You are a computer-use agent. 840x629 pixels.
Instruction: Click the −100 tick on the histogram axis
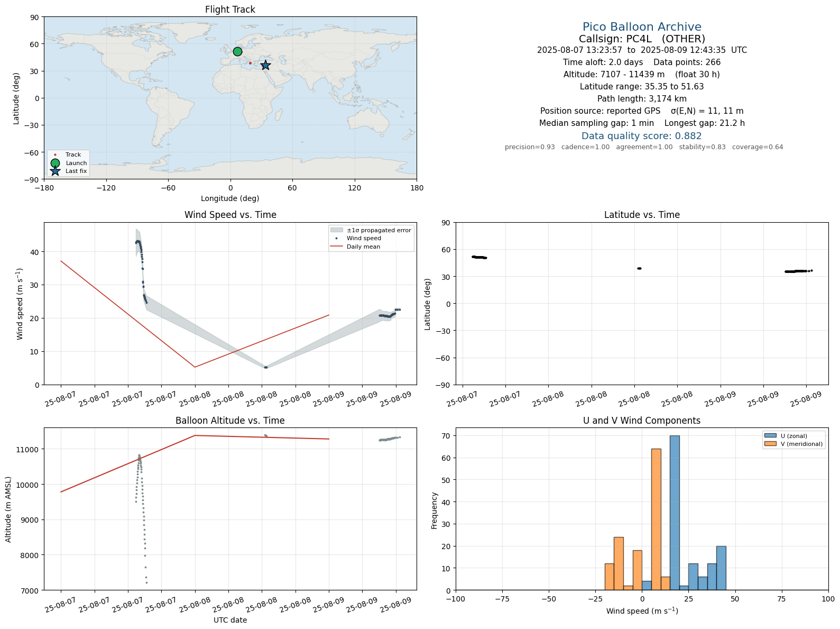pos(456,599)
